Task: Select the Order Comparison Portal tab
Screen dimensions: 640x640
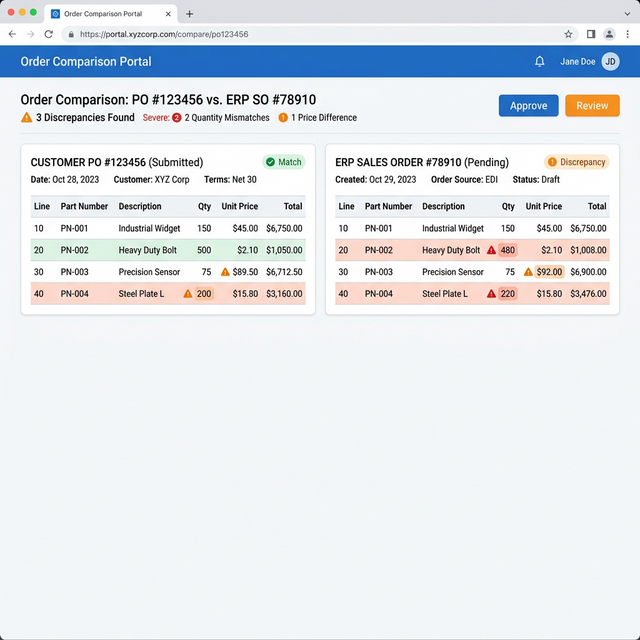Action: coord(110,14)
